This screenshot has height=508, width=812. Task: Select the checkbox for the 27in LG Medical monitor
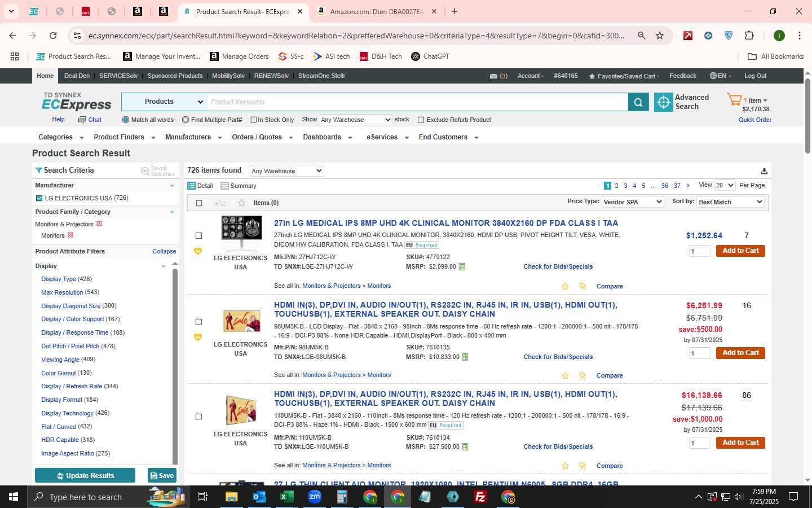pyautogui.click(x=198, y=236)
